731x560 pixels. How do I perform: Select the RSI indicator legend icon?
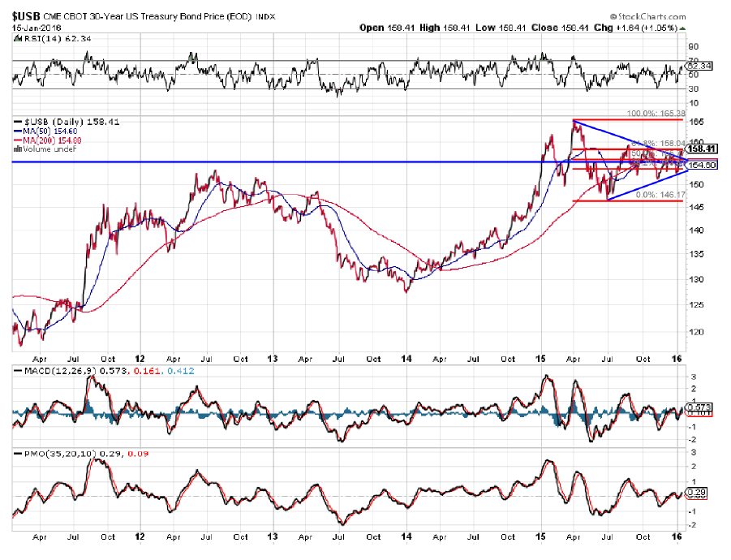pyautogui.click(x=18, y=38)
